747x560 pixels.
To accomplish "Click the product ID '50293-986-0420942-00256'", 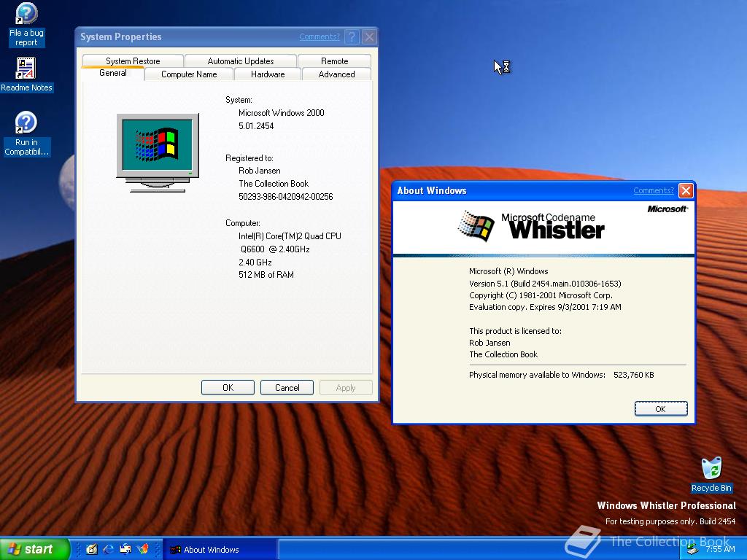I will tap(286, 197).
